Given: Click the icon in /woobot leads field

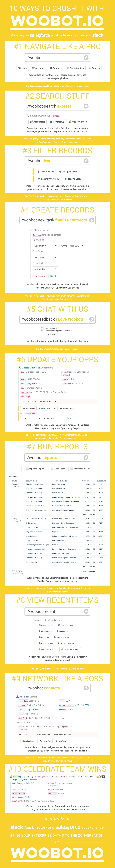Looking at the screenshot, I should tap(86, 161).
